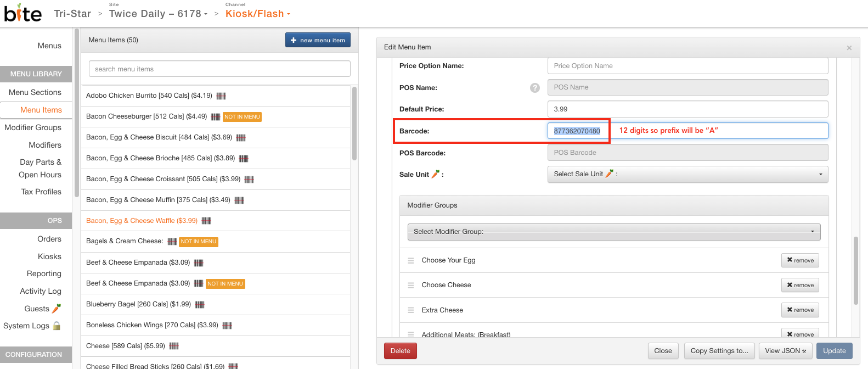The image size is (868, 369).
Task: Click the new menu item button
Action: 318,40
